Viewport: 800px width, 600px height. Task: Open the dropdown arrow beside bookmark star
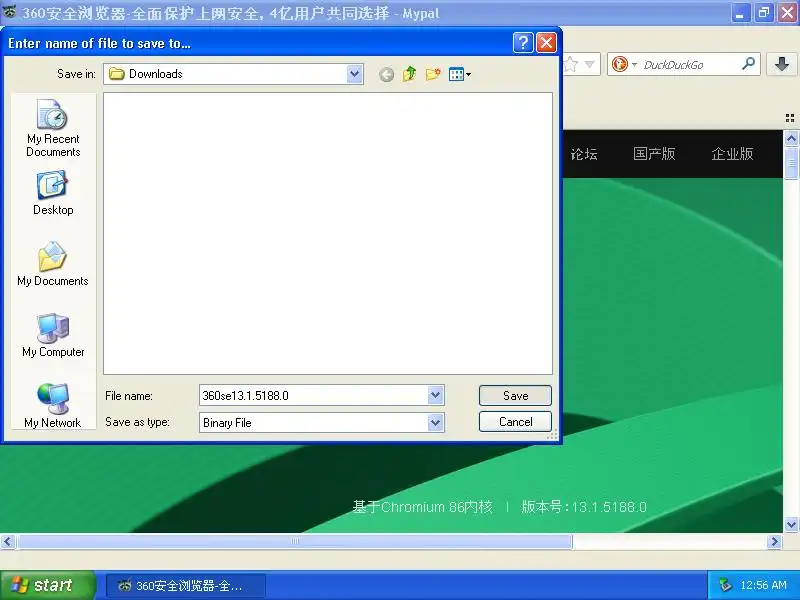pyautogui.click(x=590, y=64)
